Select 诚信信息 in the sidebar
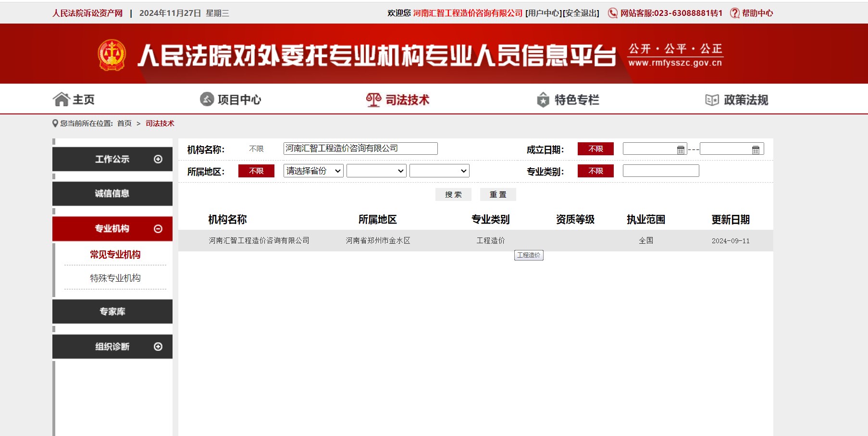Screen dimensions: 868x436 tap(112, 194)
